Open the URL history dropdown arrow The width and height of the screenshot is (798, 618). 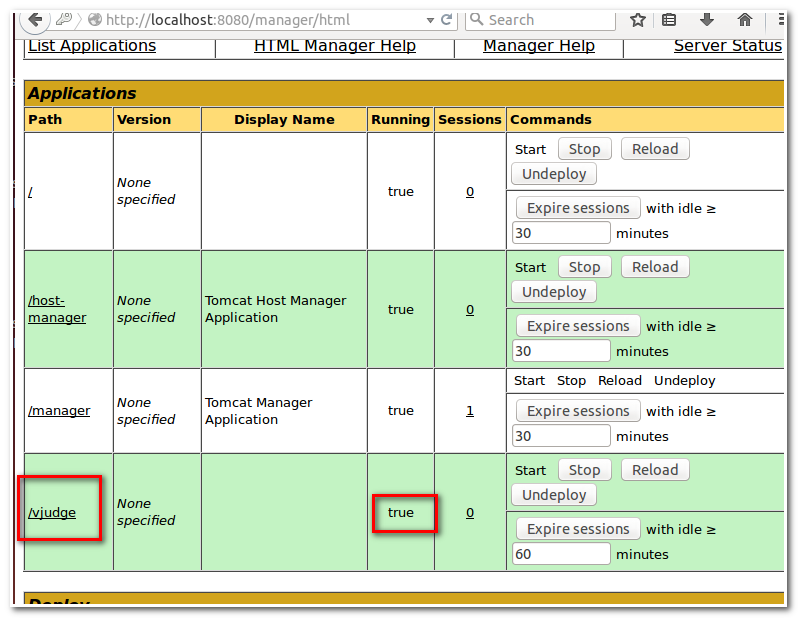(429, 19)
